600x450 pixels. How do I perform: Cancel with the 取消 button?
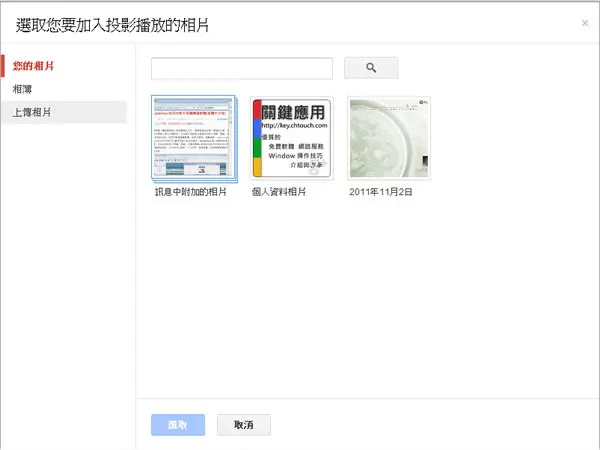coord(244,425)
